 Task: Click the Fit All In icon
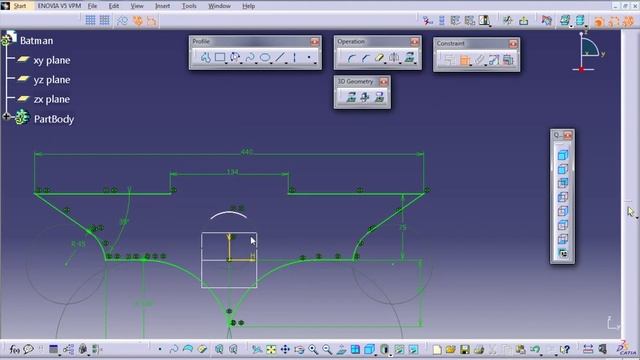click(271, 349)
